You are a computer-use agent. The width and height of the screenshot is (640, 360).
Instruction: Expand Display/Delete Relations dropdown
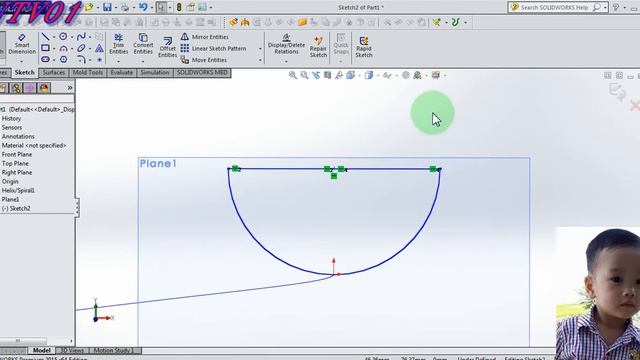point(286,61)
